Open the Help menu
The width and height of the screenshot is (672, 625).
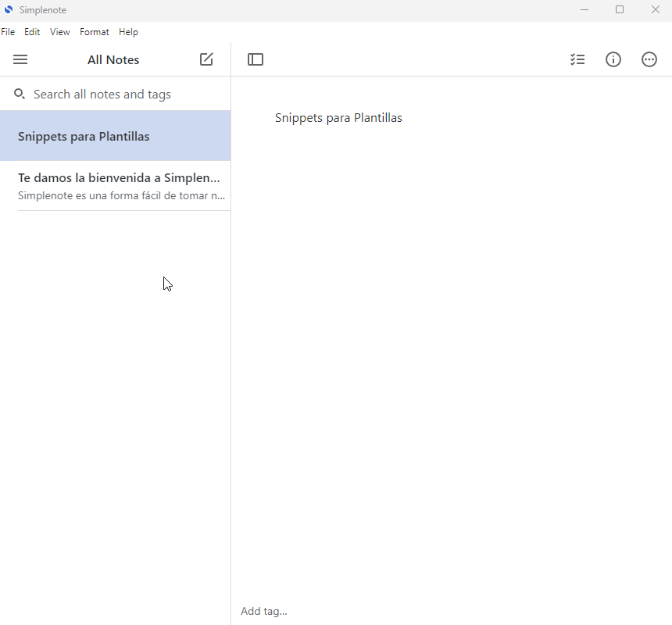tap(128, 32)
